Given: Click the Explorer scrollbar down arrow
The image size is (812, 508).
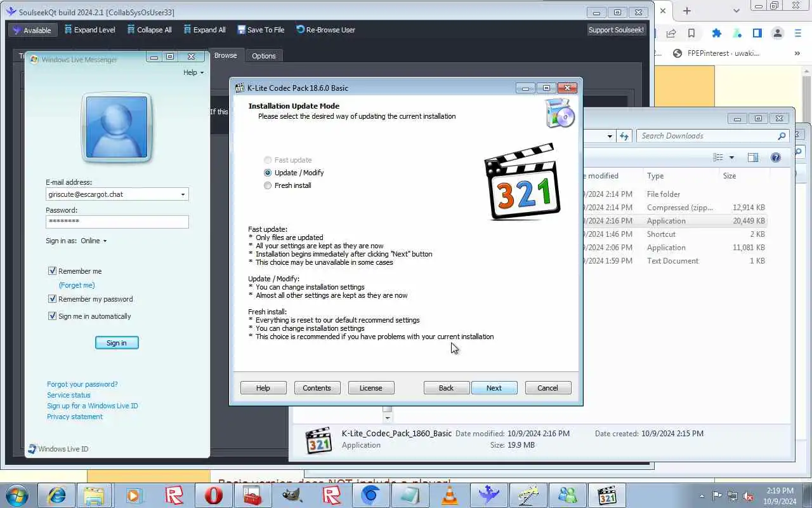Looking at the screenshot, I should (x=388, y=418).
